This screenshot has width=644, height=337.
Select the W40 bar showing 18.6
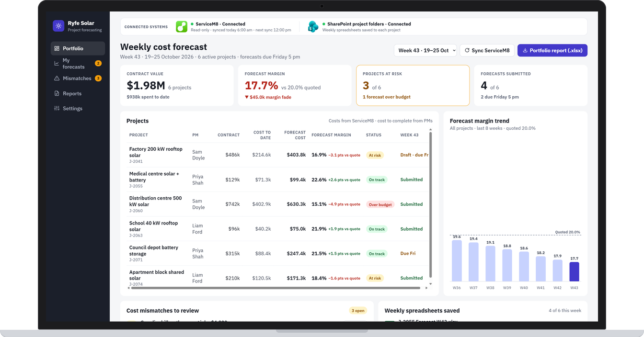524,267
